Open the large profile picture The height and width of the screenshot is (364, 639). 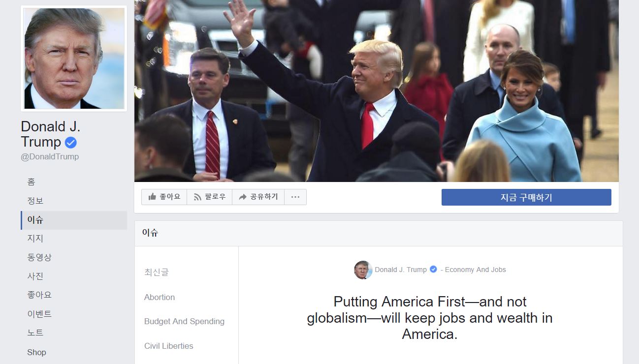pos(74,58)
